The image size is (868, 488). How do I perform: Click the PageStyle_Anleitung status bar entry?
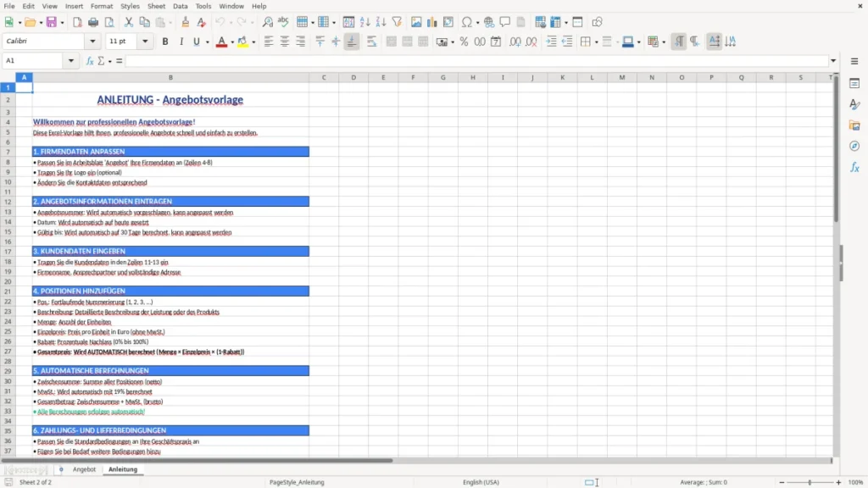(297, 482)
